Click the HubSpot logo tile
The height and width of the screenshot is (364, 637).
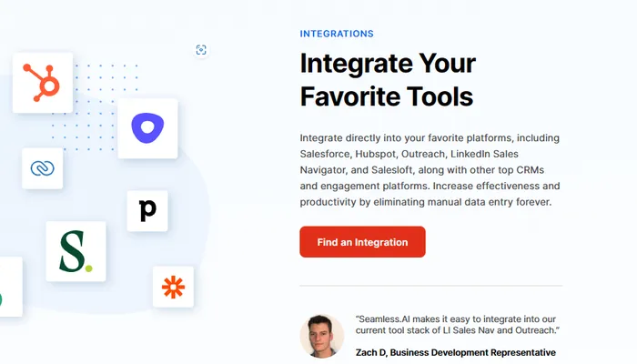(42, 82)
